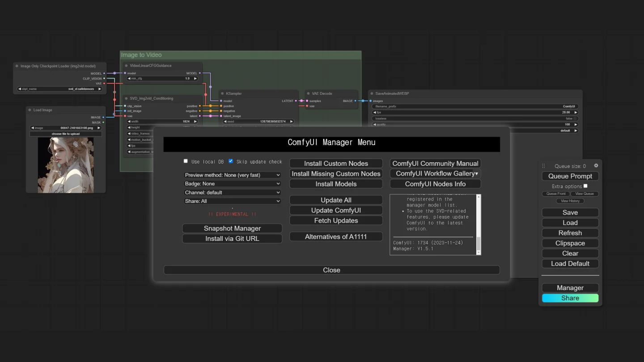Open the settings gear in queue panel
The image size is (644, 362).
tap(596, 165)
